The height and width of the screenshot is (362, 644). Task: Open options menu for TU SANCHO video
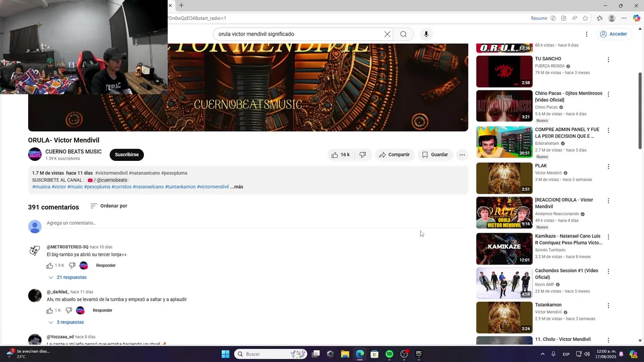(x=608, y=60)
